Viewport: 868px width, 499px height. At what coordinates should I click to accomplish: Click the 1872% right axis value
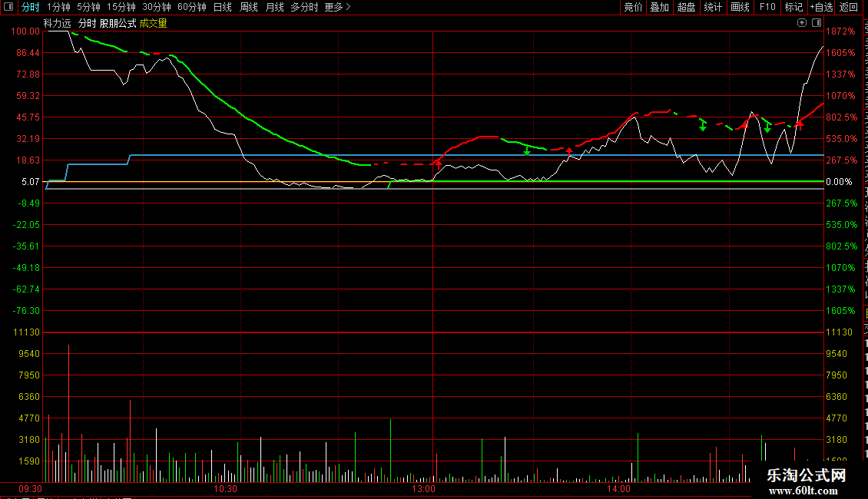click(x=840, y=31)
